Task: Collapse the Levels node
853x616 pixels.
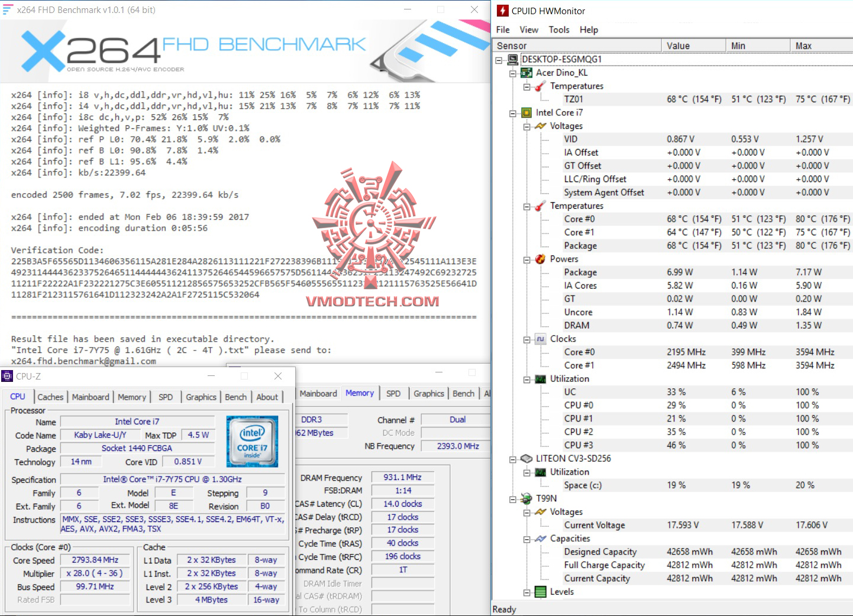Action: tap(526, 592)
